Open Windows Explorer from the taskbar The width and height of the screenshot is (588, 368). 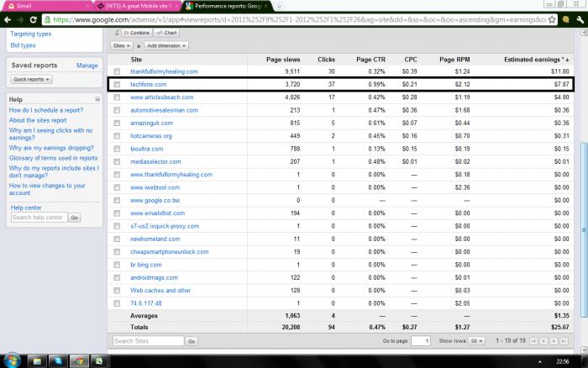37,361
